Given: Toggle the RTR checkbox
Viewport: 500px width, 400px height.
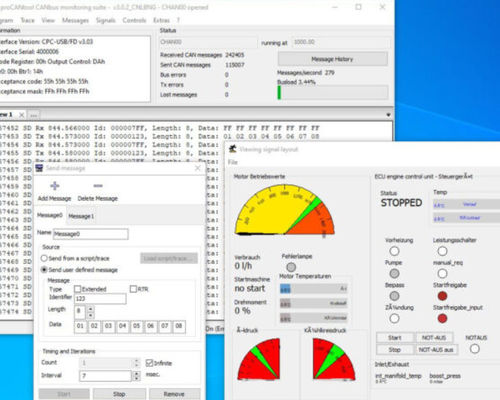Looking at the screenshot, I should (x=133, y=289).
